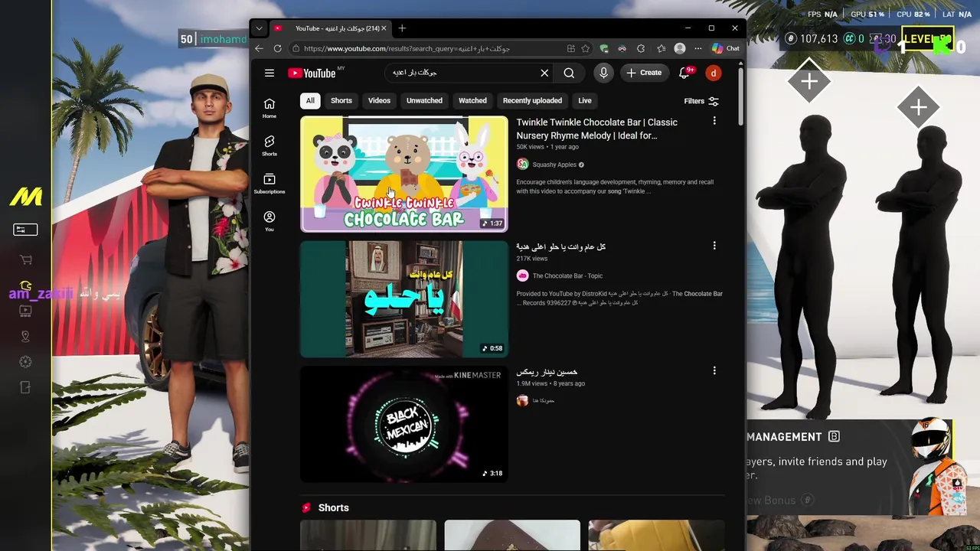
Task: Open browser profile avatar
Action: click(679, 48)
